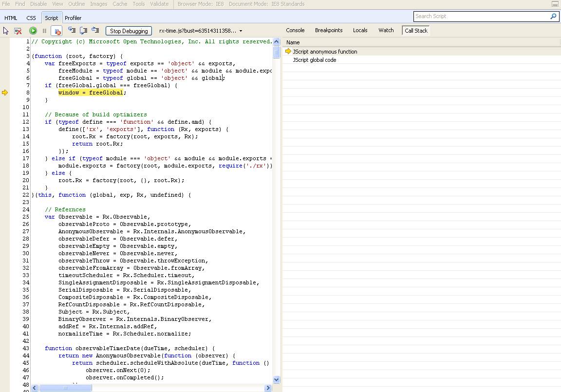Open the Watch pane tab

(386, 30)
